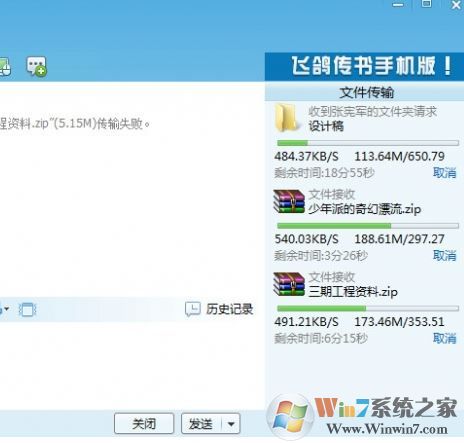The width and height of the screenshot is (464, 443).
Task: Click the history clock icon
Action: (193, 309)
